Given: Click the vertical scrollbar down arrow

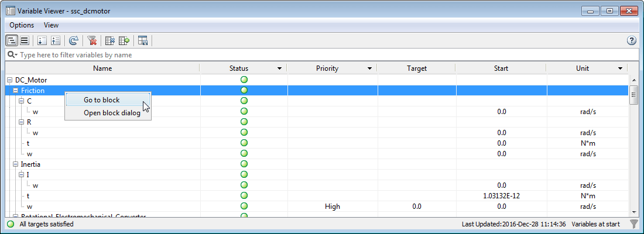Looking at the screenshot, I should (x=633, y=212).
